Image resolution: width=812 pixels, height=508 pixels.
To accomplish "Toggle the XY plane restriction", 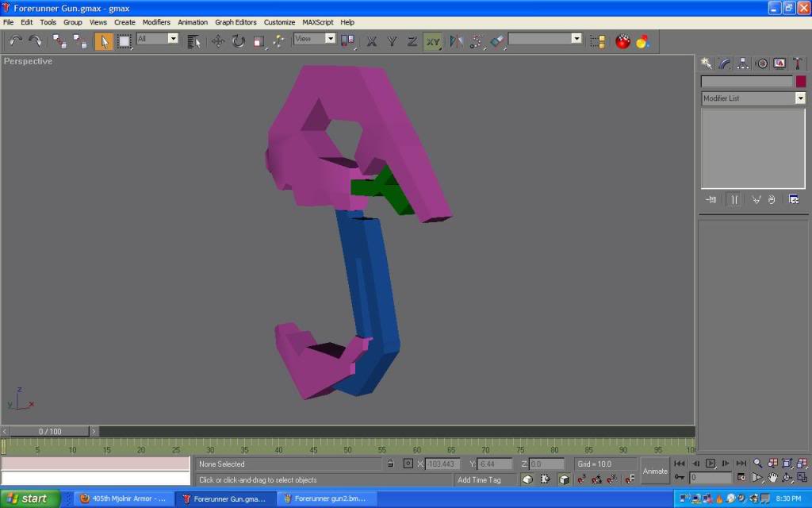I will (x=432, y=41).
